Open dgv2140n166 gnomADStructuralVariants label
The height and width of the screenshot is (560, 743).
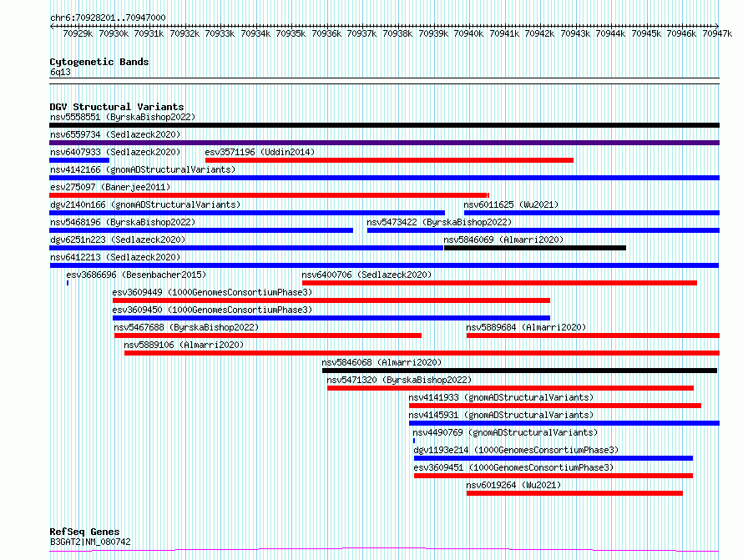[x=145, y=204]
